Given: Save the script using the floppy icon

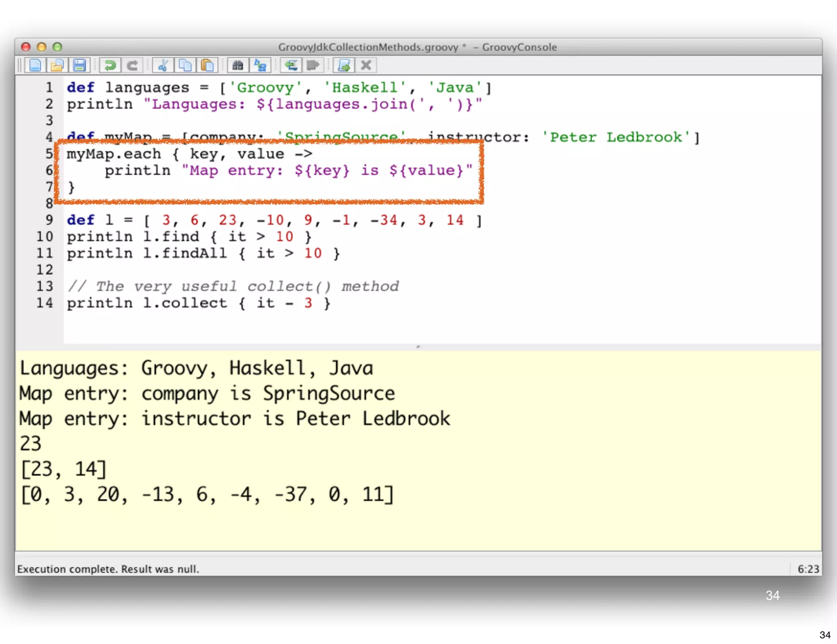Looking at the screenshot, I should click(79, 65).
